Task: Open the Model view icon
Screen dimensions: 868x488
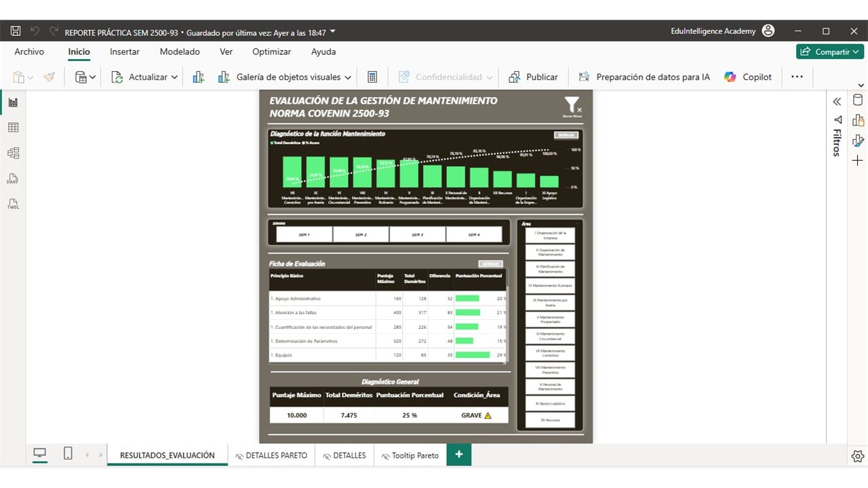Action: (x=13, y=153)
